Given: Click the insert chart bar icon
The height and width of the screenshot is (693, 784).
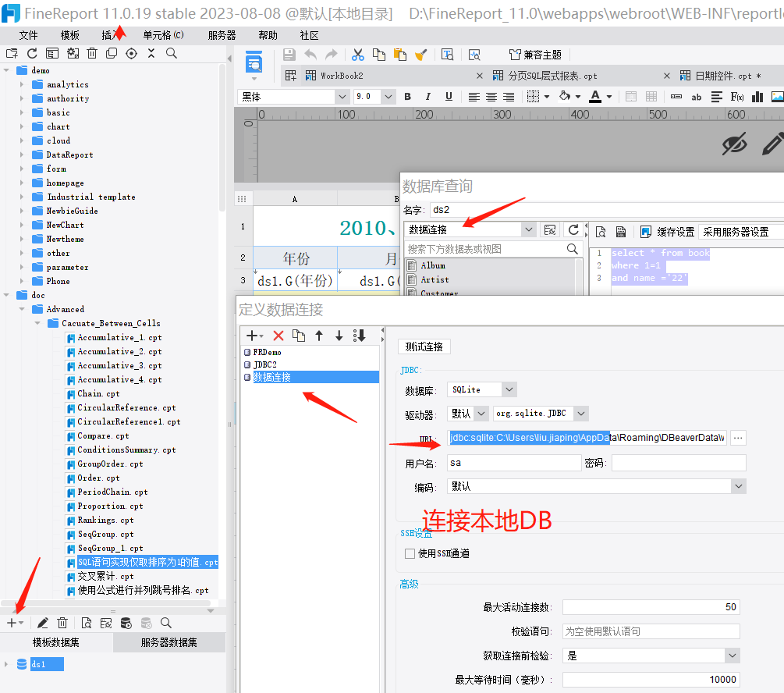Looking at the screenshot, I should 757,97.
